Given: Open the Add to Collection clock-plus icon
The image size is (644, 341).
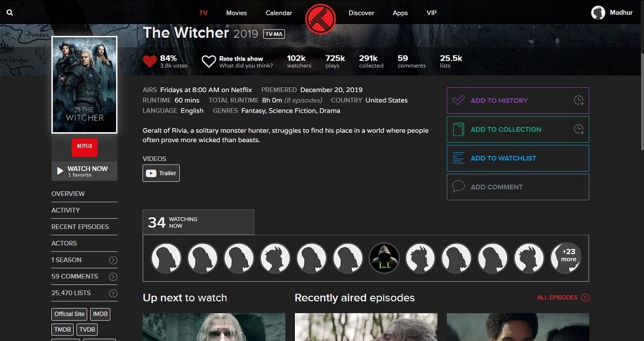Looking at the screenshot, I should pyautogui.click(x=579, y=129).
